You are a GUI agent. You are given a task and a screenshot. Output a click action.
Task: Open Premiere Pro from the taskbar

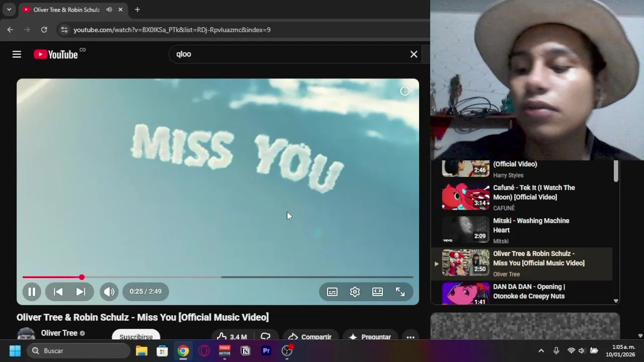coord(266,350)
